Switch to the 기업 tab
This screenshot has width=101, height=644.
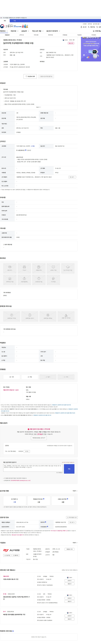point(14,21)
